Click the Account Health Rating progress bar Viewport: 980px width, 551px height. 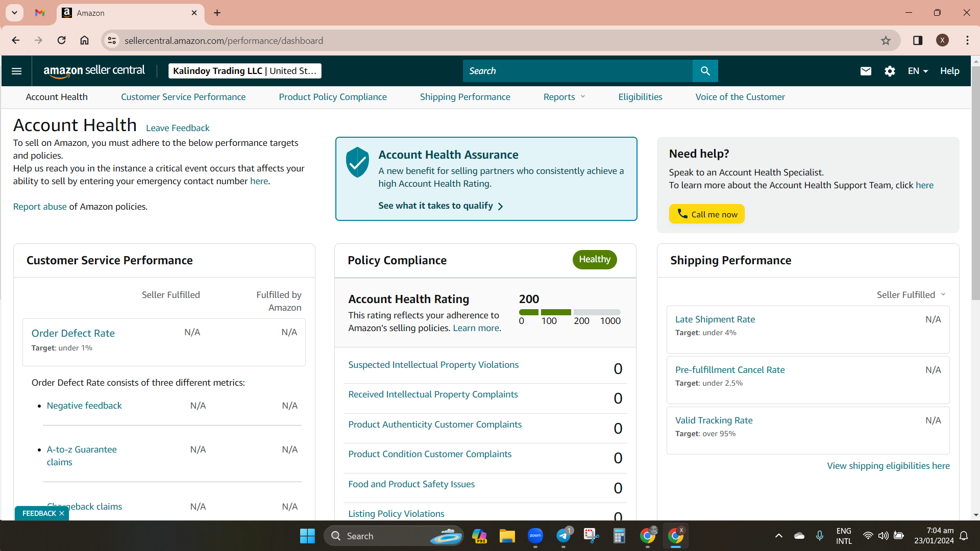[570, 312]
